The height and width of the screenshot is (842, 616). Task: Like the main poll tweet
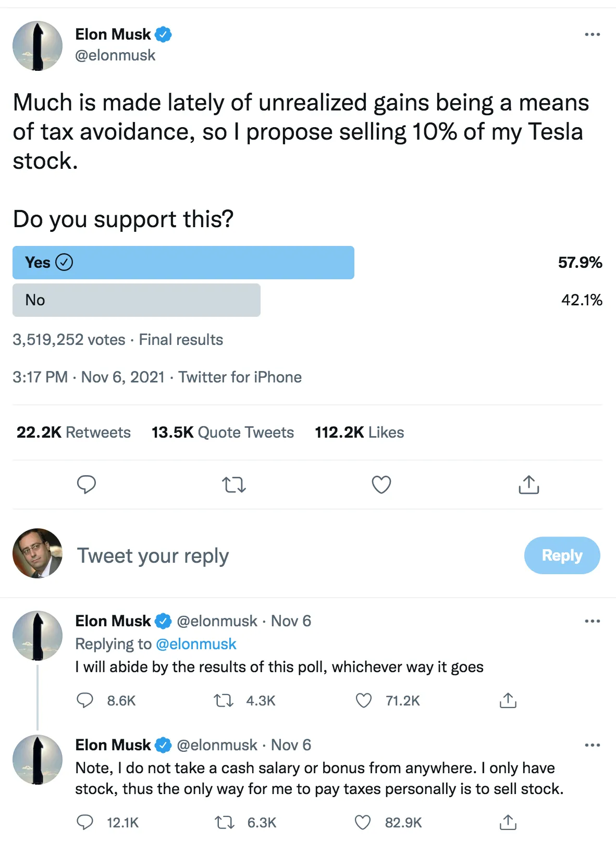click(381, 485)
